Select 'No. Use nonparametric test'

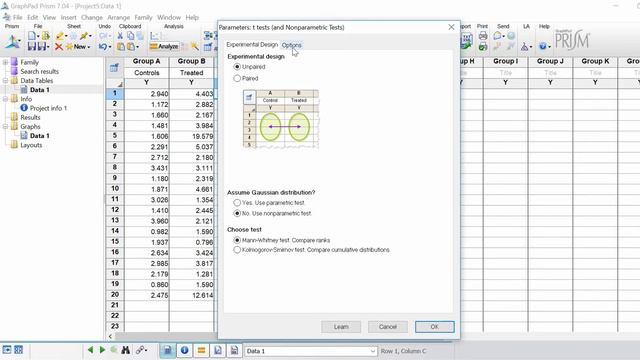point(237,213)
